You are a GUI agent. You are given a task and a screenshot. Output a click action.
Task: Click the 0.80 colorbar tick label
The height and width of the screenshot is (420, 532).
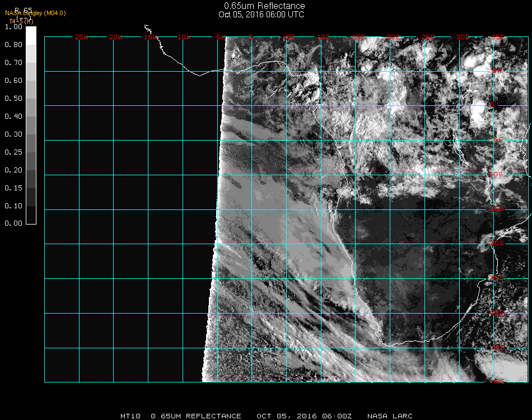(x=13, y=45)
